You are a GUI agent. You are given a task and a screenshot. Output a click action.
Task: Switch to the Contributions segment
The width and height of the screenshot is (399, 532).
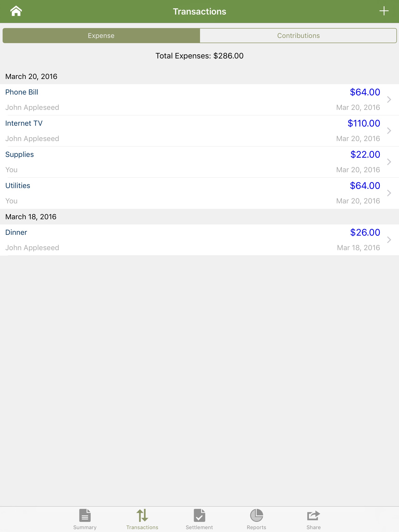tap(298, 36)
